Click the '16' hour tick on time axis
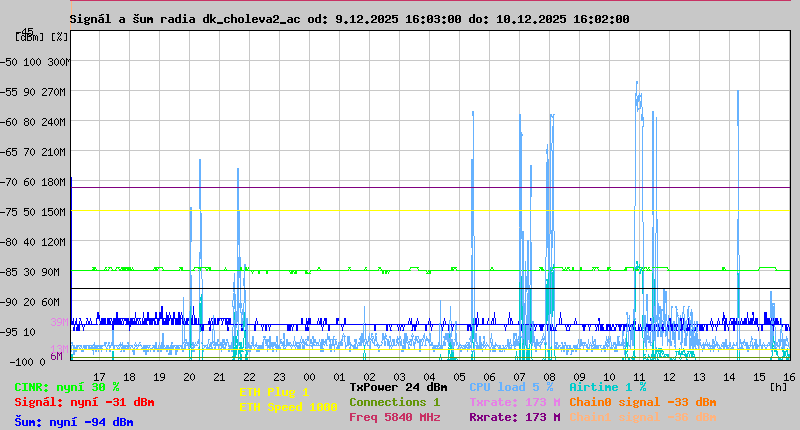Viewport: 800px width, 430px height. click(789, 377)
